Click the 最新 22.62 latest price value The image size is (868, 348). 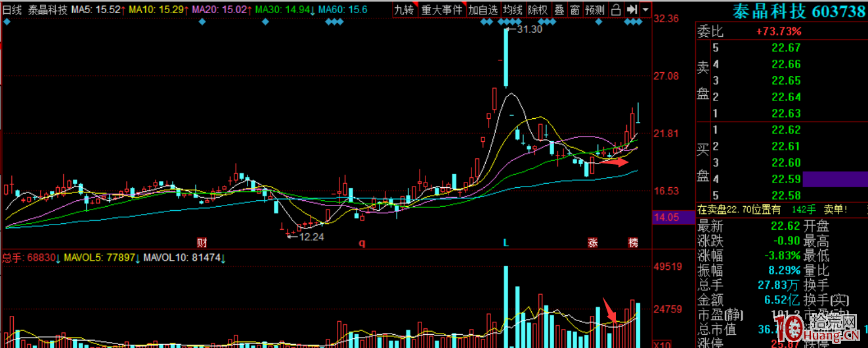(x=786, y=227)
